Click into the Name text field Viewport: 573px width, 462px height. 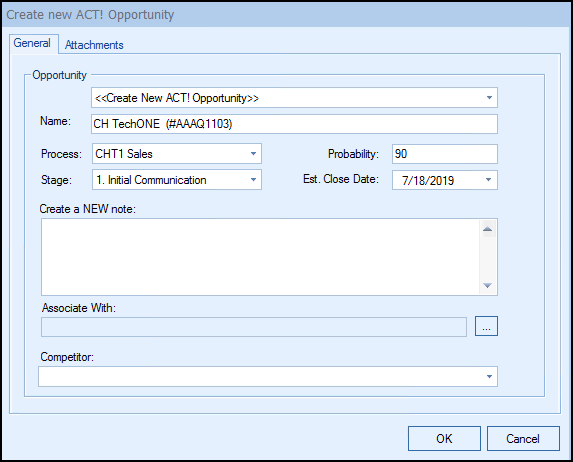click(x=294, y=124)
